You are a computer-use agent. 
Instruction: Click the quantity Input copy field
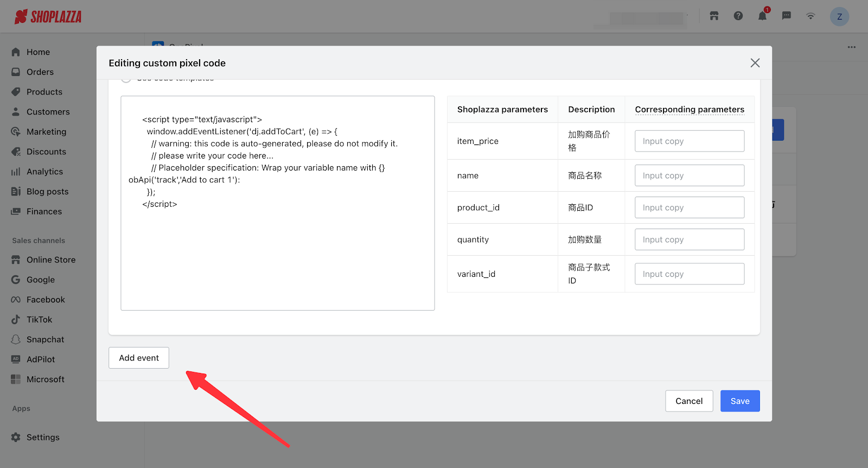click(x=690, y=239)
